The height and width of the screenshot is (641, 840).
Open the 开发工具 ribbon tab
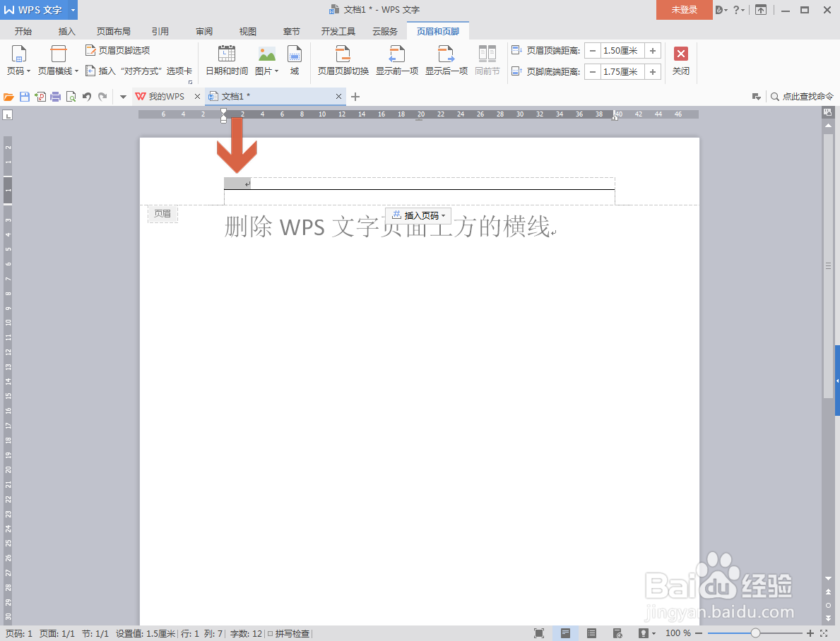(x=338, y=32)
